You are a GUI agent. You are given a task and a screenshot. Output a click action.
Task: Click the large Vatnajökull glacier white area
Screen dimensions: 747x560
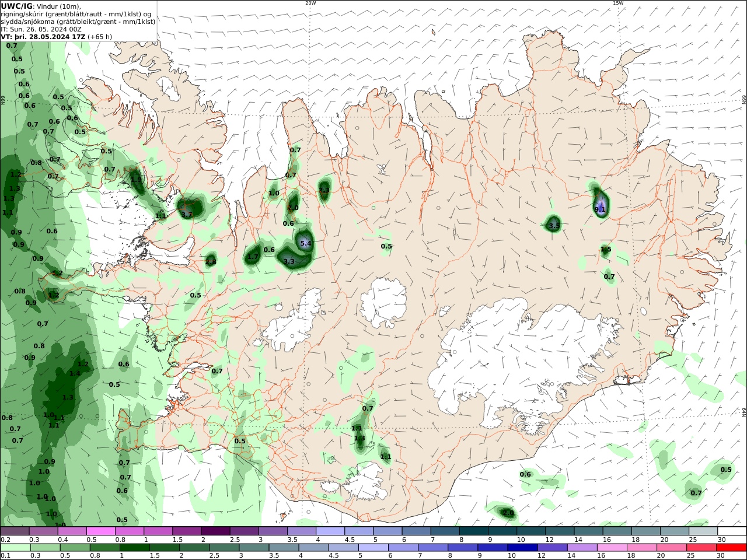[514, 362]
